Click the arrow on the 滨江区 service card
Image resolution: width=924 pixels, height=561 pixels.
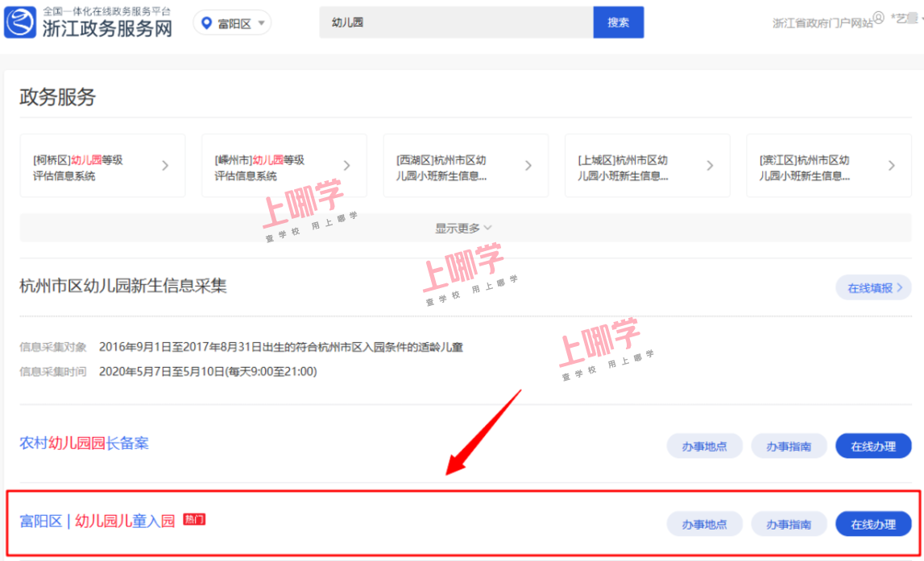(x=891, y=166)
